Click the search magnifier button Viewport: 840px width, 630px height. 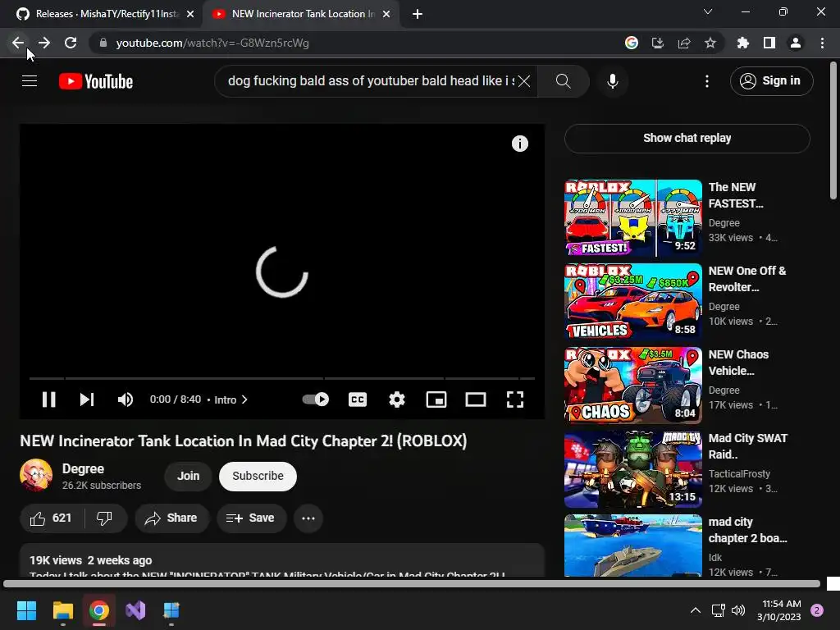pos(563,81)
